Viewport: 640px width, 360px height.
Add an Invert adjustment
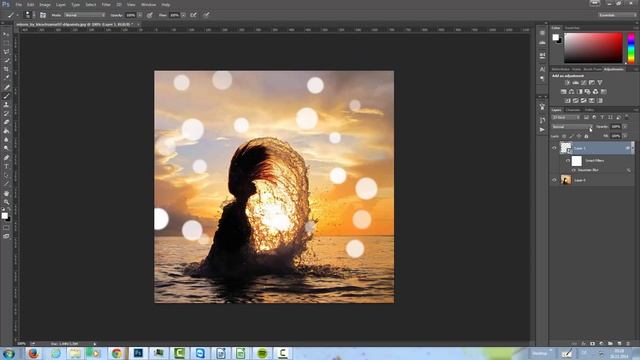tap(567, 101)
